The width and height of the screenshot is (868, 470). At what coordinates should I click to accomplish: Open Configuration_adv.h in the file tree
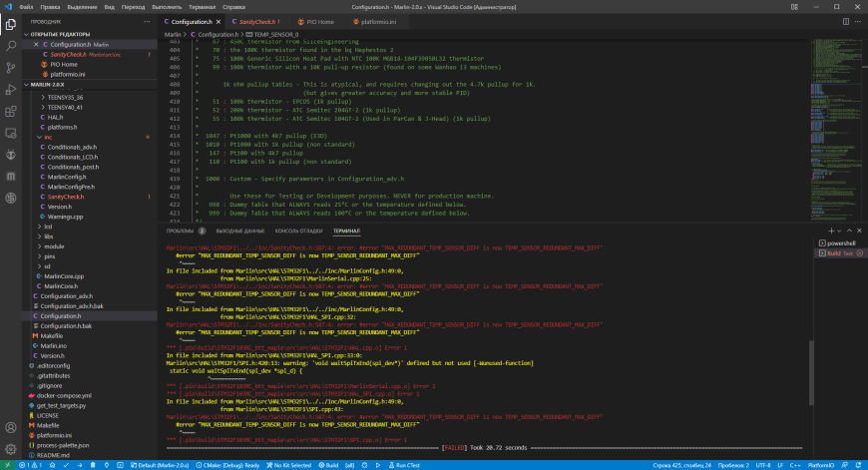coord(67,296)
